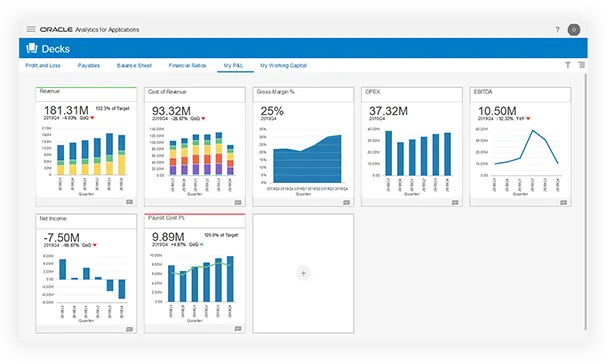
Task: Click the vertical scrollbar on the right
Action: (585, 201)
